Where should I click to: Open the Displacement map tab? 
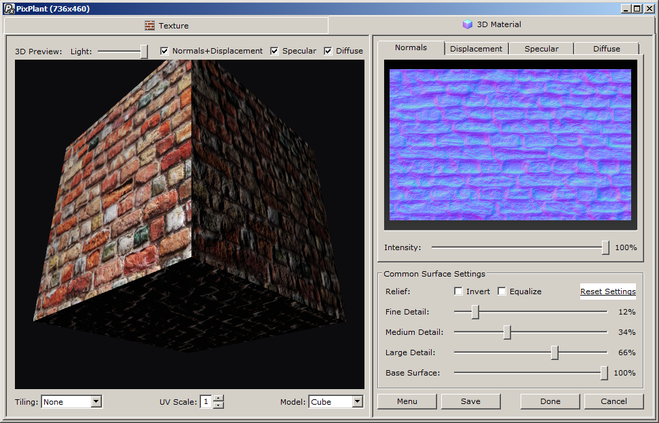pyautogui.click(x=476, y=49)
